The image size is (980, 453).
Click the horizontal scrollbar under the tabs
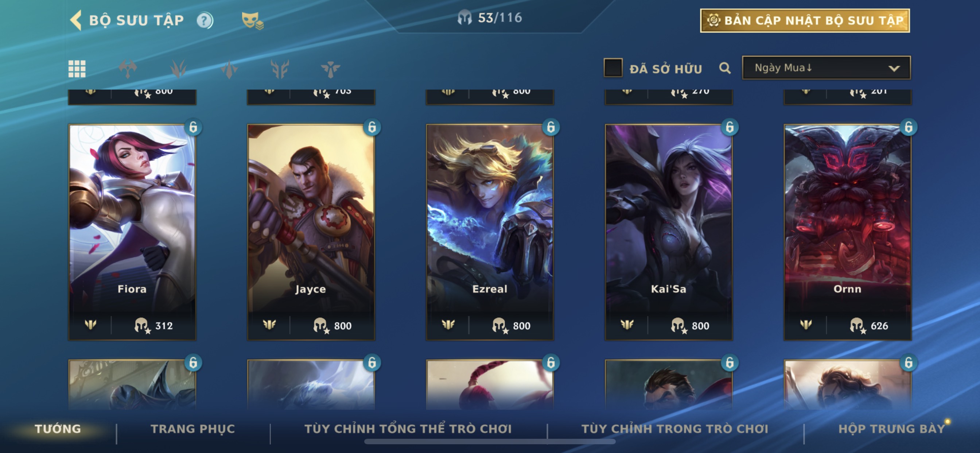[x=490, y=442]
